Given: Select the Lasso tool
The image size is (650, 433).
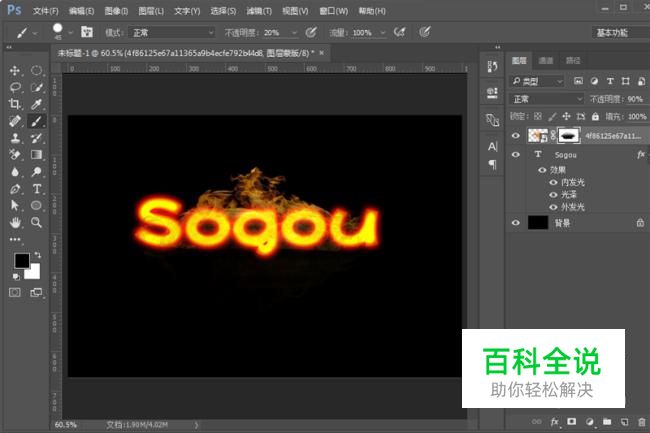Looking at the screenshot, I should [15, 87].
